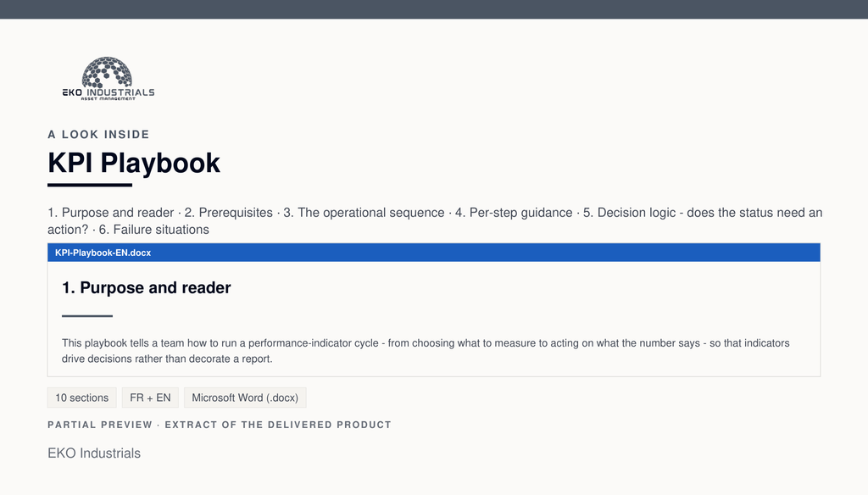Viewport: 868px width, 495px height.
Task: Click the KPI-Playbook-EN.docx file header bar
Action: click(x=434, y=253)
